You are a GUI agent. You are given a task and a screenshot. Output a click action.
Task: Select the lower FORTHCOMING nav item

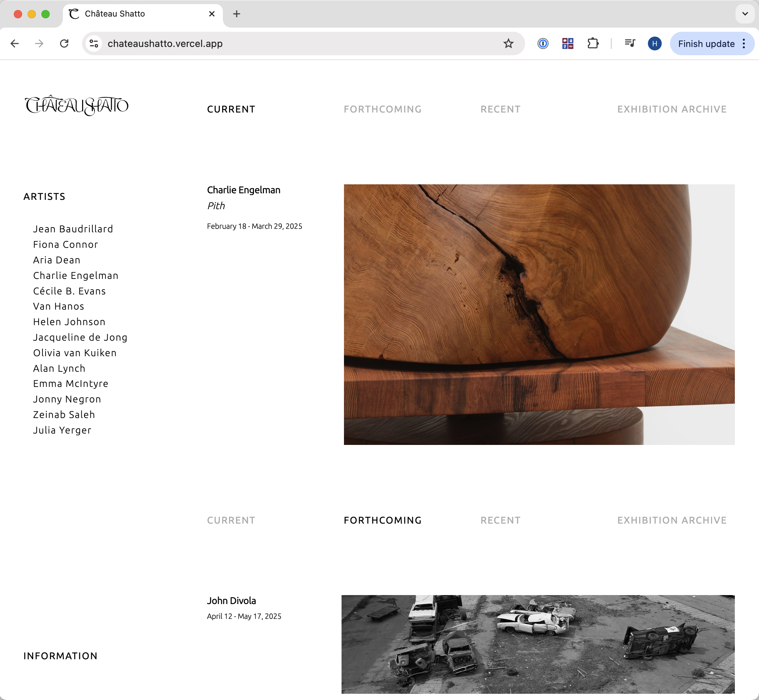coord(383,520)
